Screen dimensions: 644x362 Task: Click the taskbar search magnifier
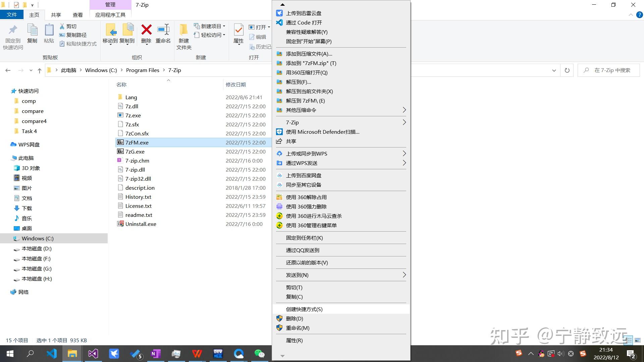pos(31,354)
